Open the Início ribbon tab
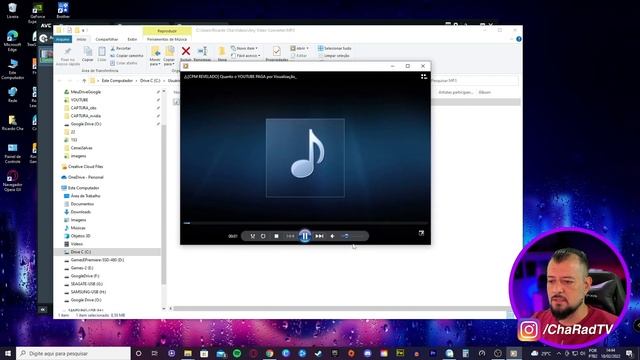The width and height of the screenshot is (640, 360). [82, 39]
